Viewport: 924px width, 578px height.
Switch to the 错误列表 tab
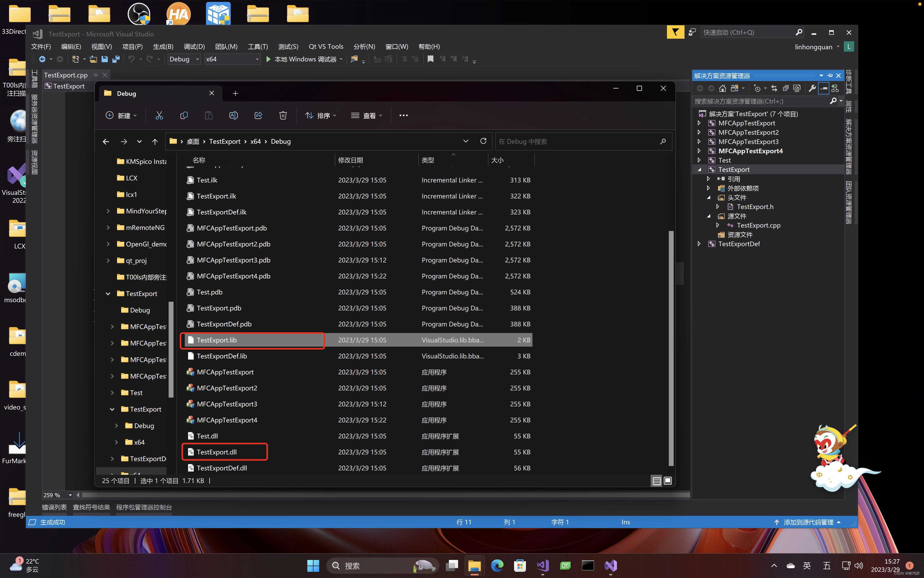[54, 507]
